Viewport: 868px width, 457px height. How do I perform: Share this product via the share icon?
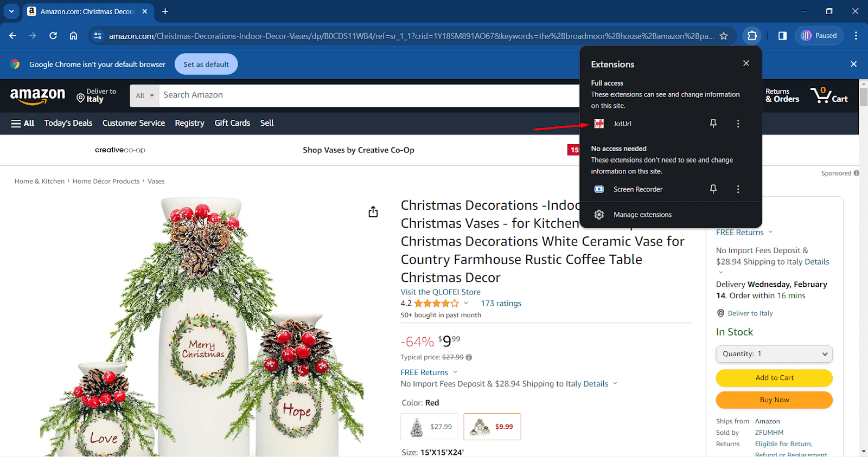(x=373, y=211)
